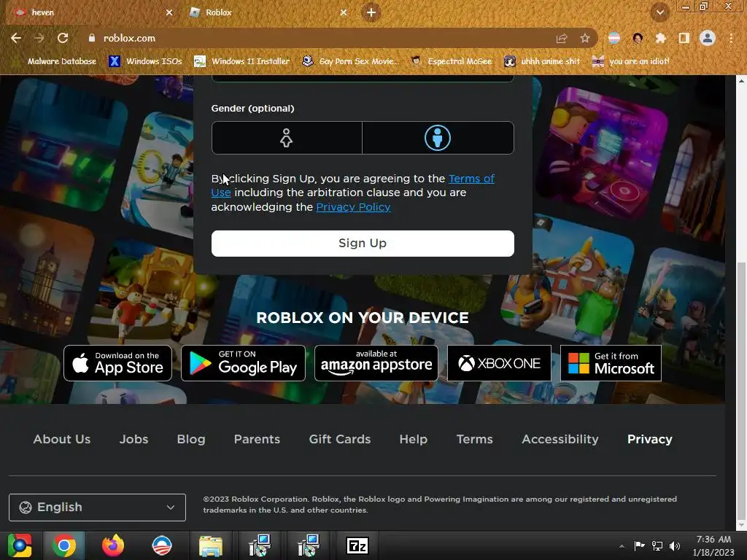Open 7-Zip from the taskbar

point(357,545)
